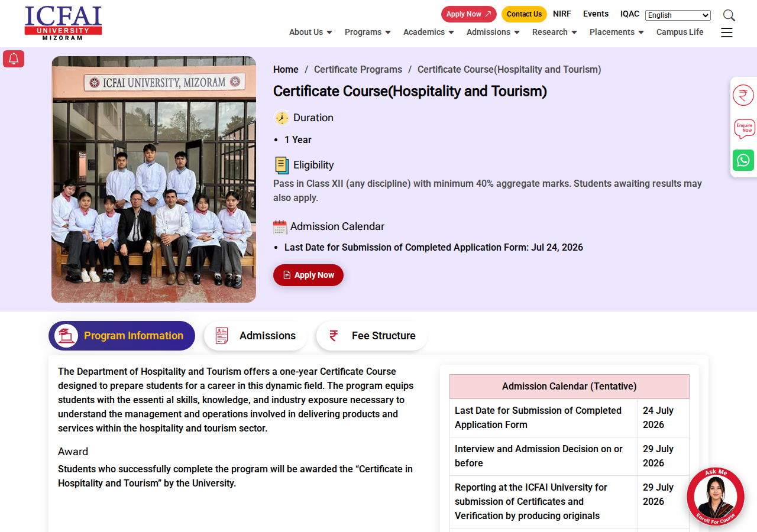Click the 1 Year duration text
Image resolution: width=757 pixels, height=532 pixels.
pos(298,140)
